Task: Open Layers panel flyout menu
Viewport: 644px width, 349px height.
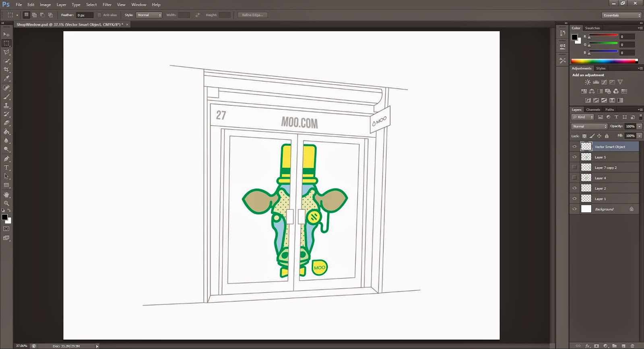Action: point(640,109)
